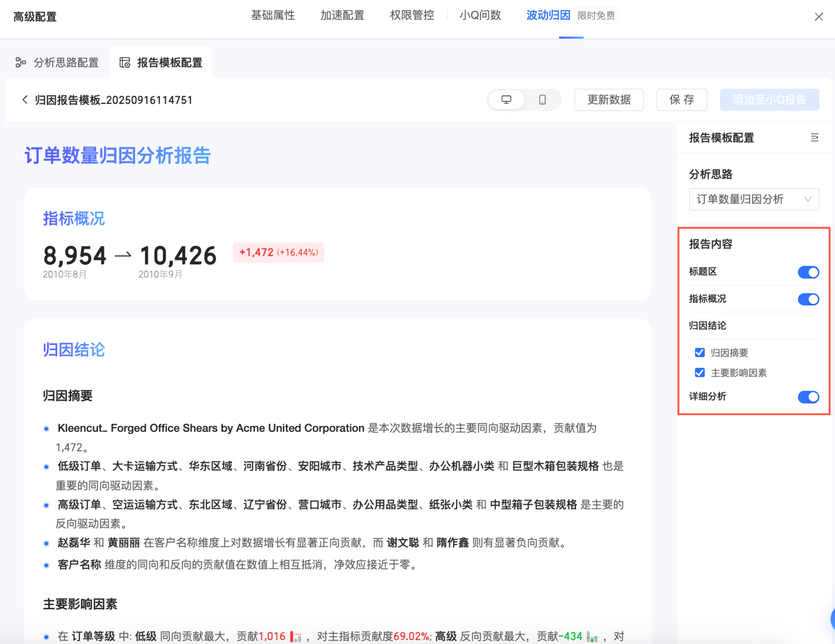Viewport: 835px width, 644px height.
Task: Click the 分析思路配置 tab icon
Action: pos(20,62)
